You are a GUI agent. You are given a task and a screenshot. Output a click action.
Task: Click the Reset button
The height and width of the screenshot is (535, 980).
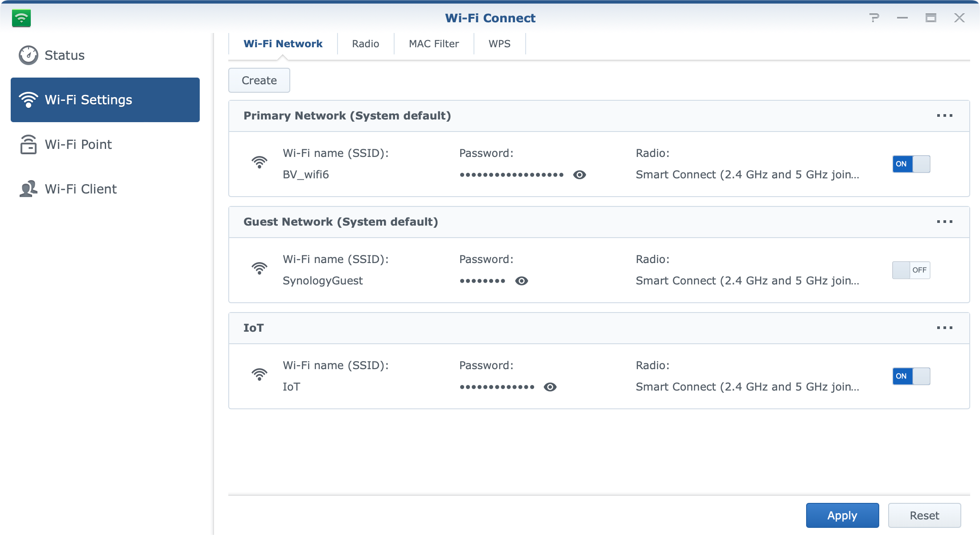(924, 515)
